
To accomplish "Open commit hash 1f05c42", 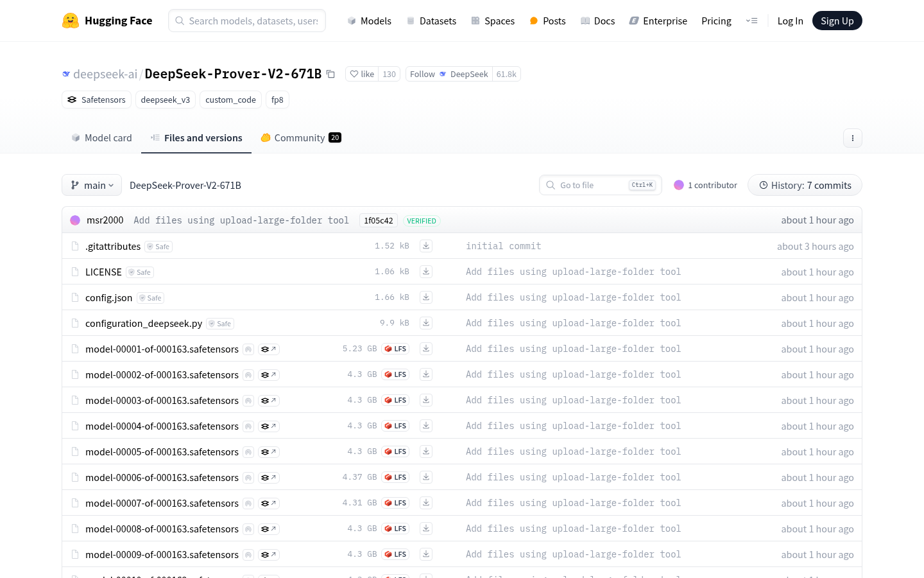I will coord(379,220).
